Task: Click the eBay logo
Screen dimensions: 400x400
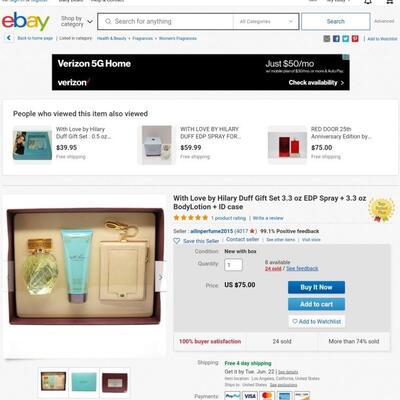Action: pyautogui.click(x=26, y=21)
